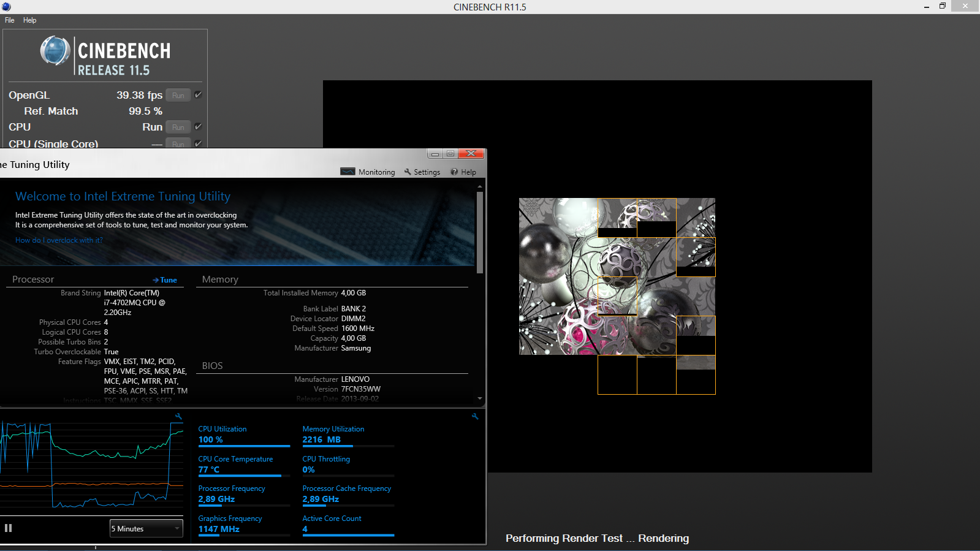Click the Welcome to Intel Extreme Tuning Utility heading

[123, 196]
